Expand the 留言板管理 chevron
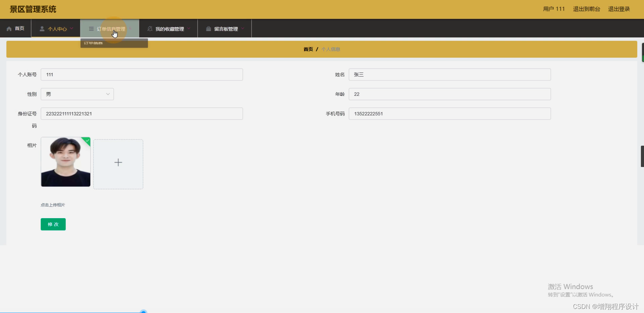The image size is (644, 313). (x=243, y=29)
